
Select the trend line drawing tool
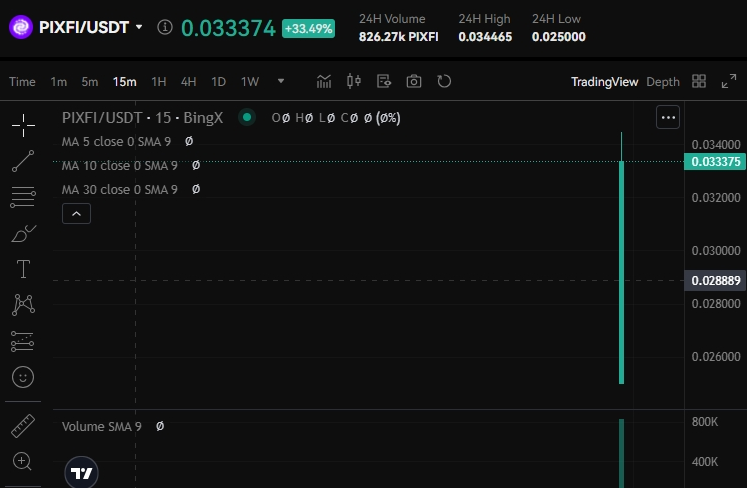tap(23, 161)
